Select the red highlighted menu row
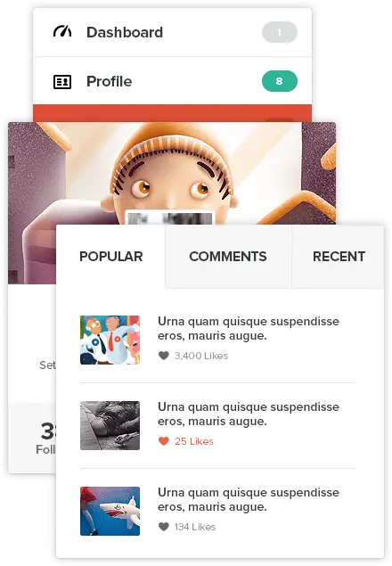The width and height of the screenshot is (392, 566). (x=172, y=113)
